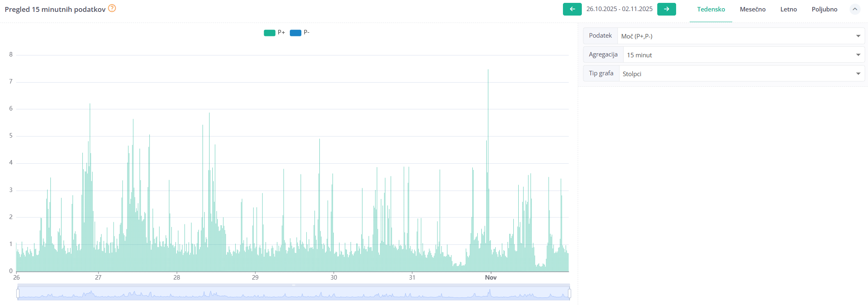
Task: Open the Podatek dropdown
Action: click(x=740, y=36)
